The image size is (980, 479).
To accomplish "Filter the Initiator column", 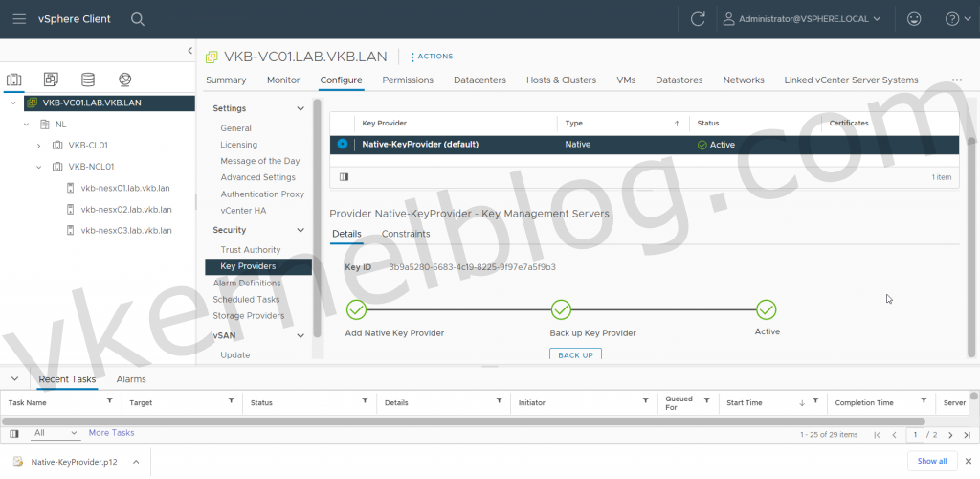I will 646,400.
